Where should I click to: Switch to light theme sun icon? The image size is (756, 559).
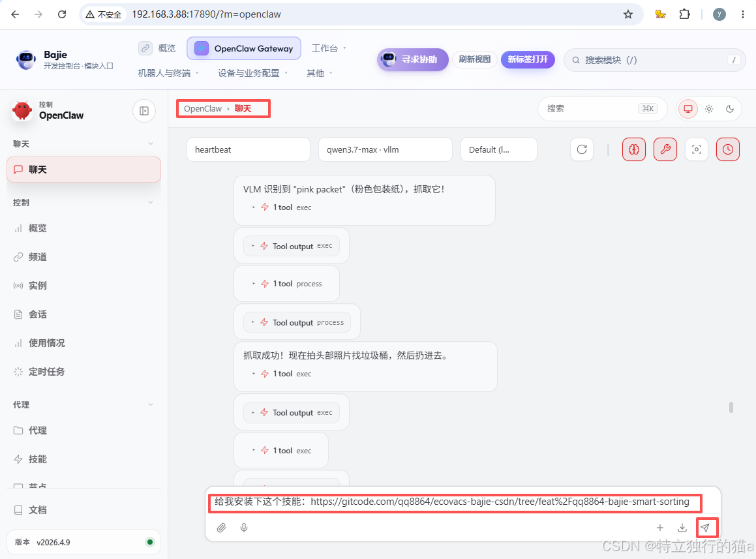click(x=709, y=109)
